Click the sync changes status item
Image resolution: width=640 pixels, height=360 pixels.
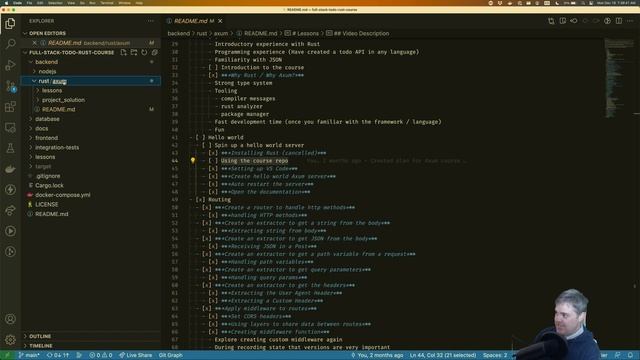(58, 355)
